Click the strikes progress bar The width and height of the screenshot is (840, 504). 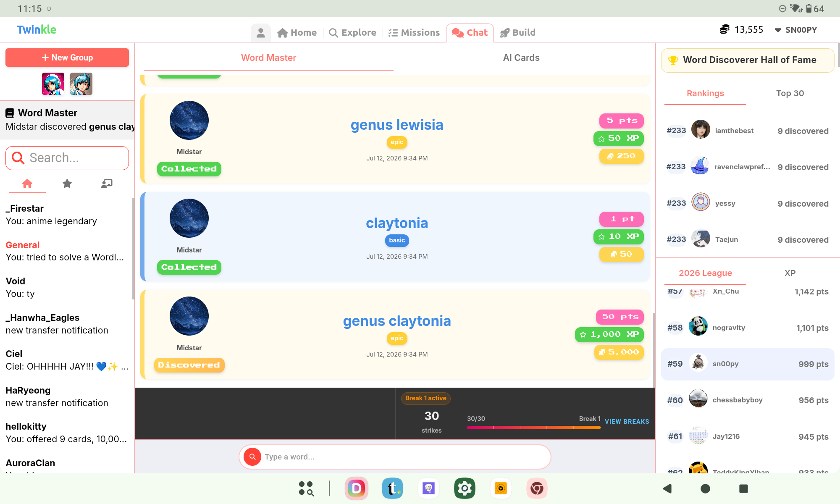(x=533, y=428)
